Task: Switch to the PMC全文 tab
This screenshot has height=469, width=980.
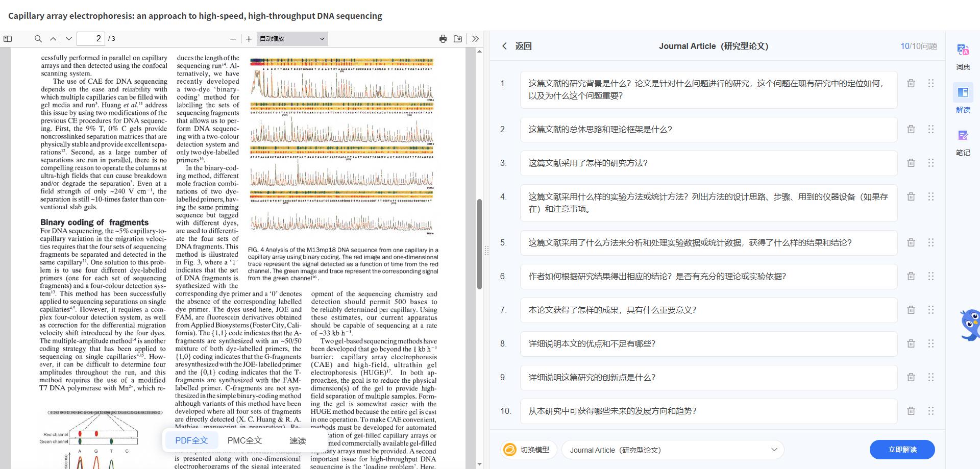Action: click(x=244, y=440)
